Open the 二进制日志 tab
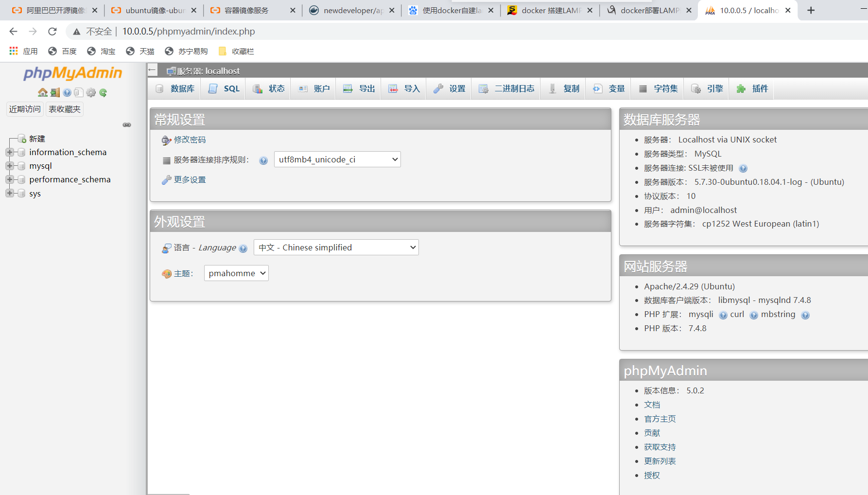Image resolution: width=868 pixels, height=495 pixels. (506, 88)
